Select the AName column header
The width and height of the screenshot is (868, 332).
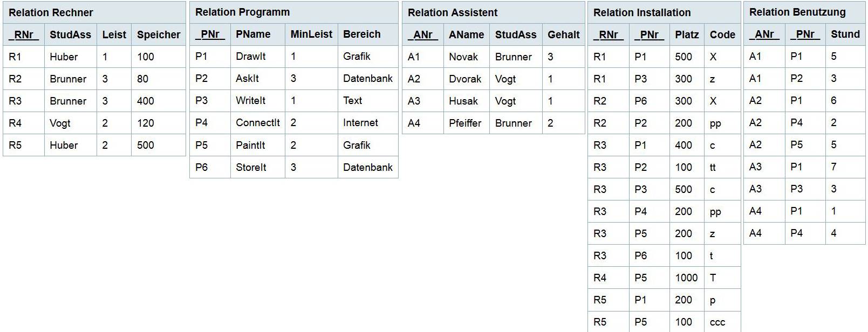click(466, 34)
